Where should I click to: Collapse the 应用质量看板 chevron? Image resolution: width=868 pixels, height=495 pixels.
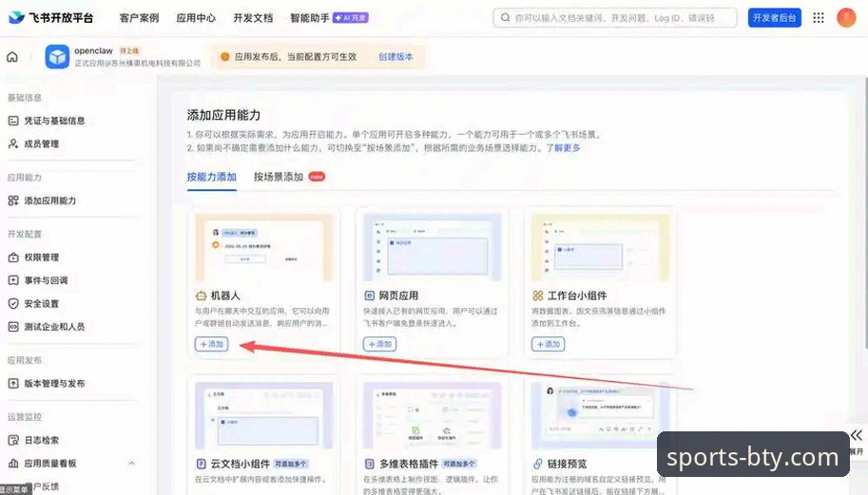tap(132, 463)
